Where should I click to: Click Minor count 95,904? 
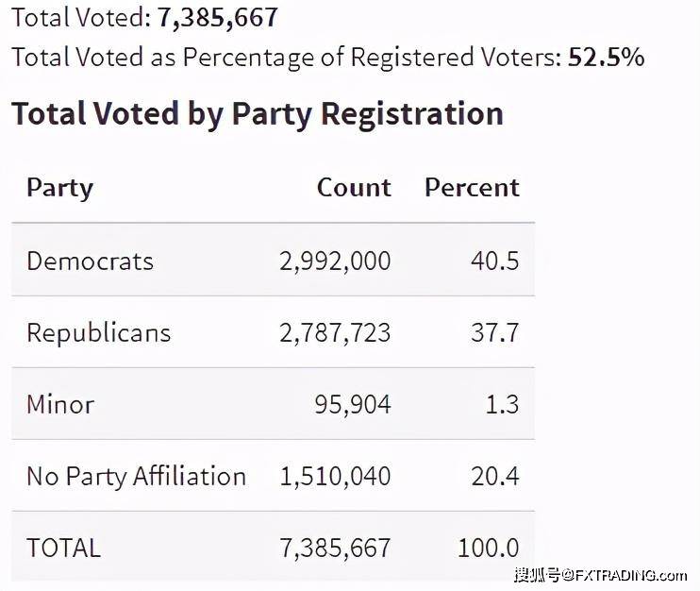click(353, 405)
